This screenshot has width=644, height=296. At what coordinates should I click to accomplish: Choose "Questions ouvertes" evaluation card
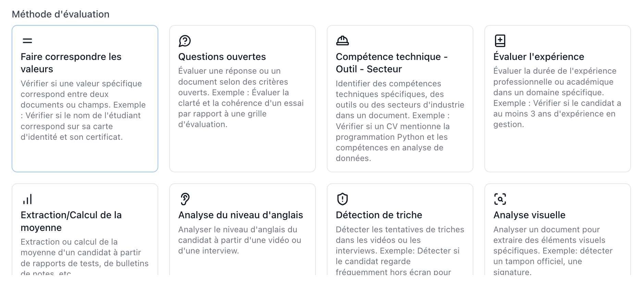243,99
